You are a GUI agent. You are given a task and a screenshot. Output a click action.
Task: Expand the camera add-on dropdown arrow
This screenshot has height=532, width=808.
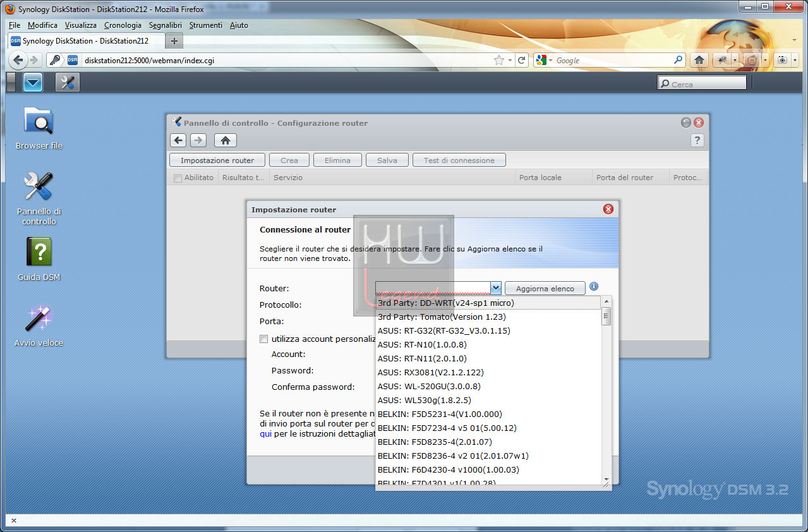[795, 60]
